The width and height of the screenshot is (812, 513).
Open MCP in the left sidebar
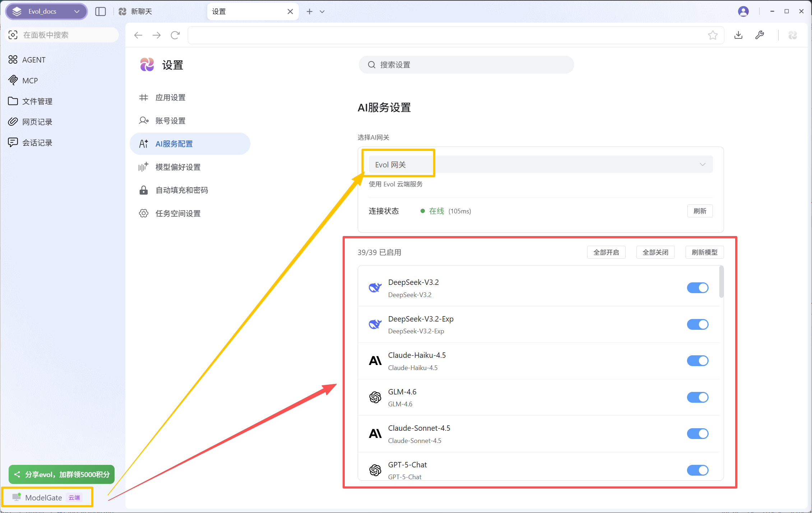tap(30, 80)
